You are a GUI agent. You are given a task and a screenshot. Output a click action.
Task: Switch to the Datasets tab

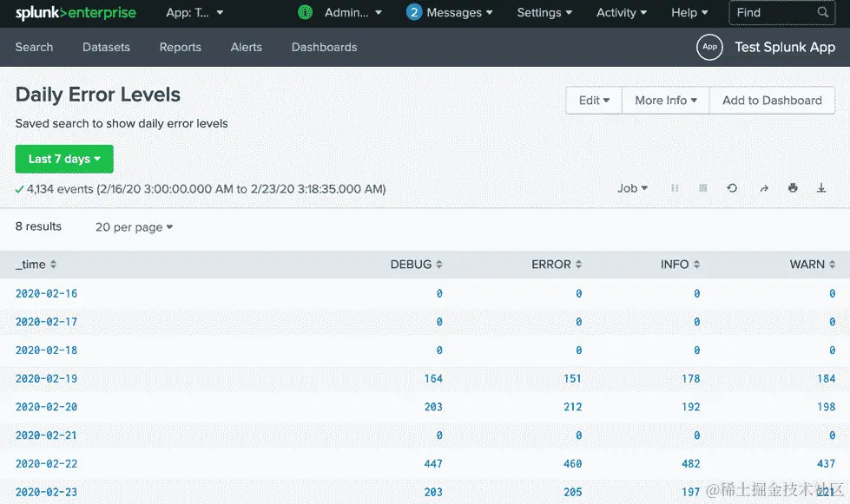pyautogui.click(x=106, y=48)
